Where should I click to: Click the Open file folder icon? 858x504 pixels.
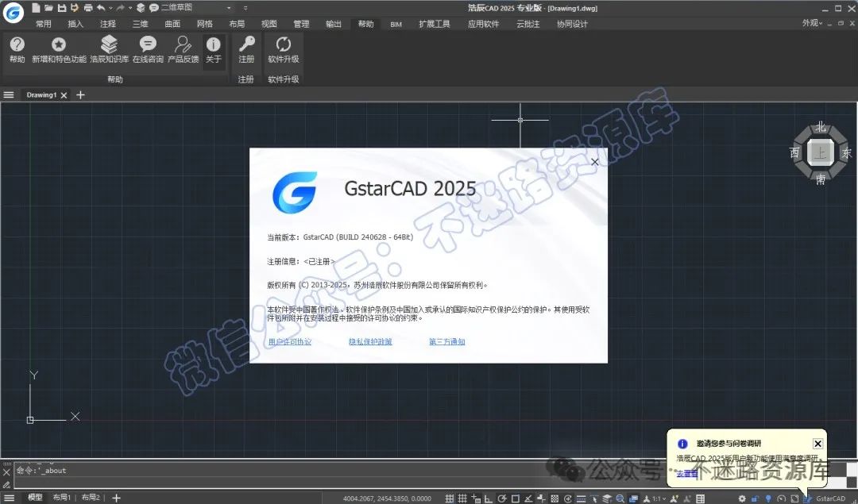point(48,8)
